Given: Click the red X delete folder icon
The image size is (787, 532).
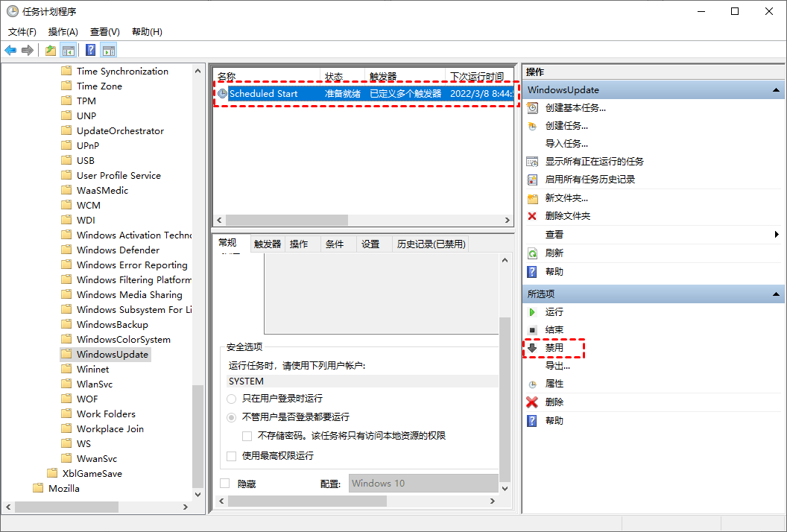Looking at the screenshot, I should 532,216.
